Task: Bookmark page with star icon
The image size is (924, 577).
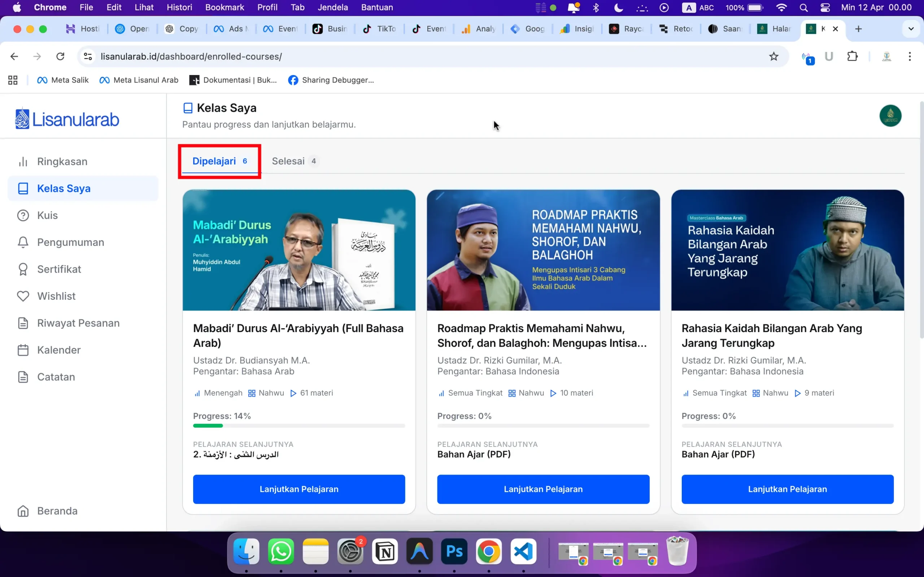Action: pos(773,57)
